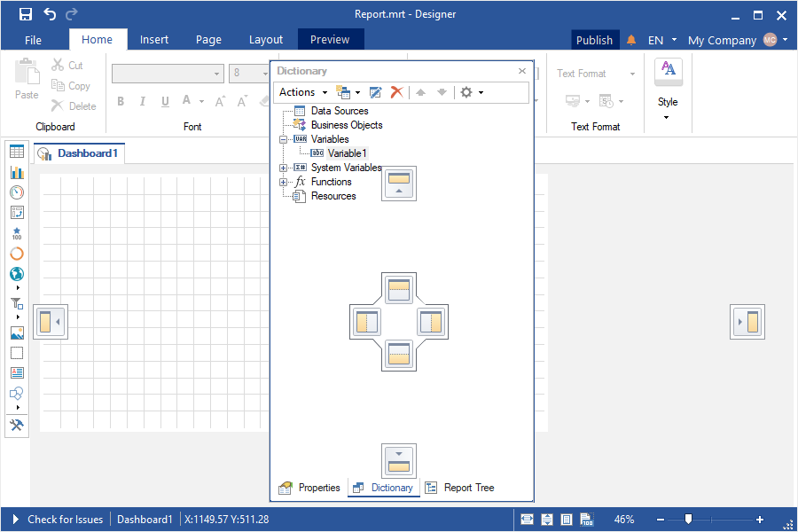Screen dimensions: 798x532
Task: Open the EN language dropdown
Action: coord(662,40)
